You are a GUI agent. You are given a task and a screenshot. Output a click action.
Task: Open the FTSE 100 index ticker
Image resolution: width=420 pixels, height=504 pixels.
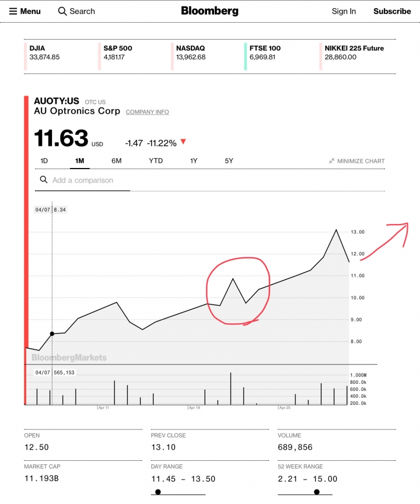pyautogui.click(x=265, y=52)
